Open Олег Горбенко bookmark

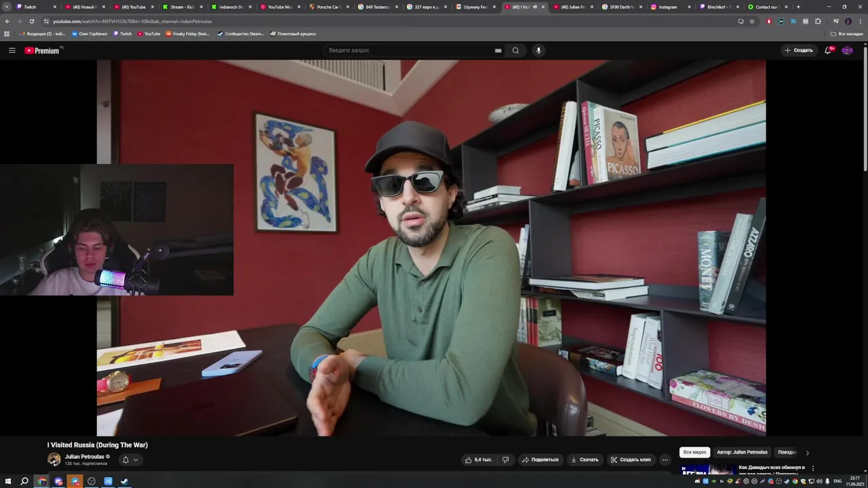click(x=90, y=33)
